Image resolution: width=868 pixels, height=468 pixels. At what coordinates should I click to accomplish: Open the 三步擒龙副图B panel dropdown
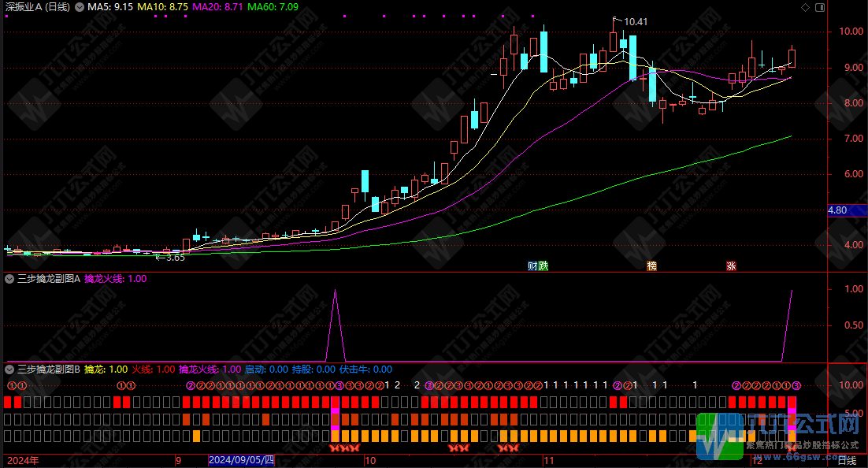click(x=9, y=369)
